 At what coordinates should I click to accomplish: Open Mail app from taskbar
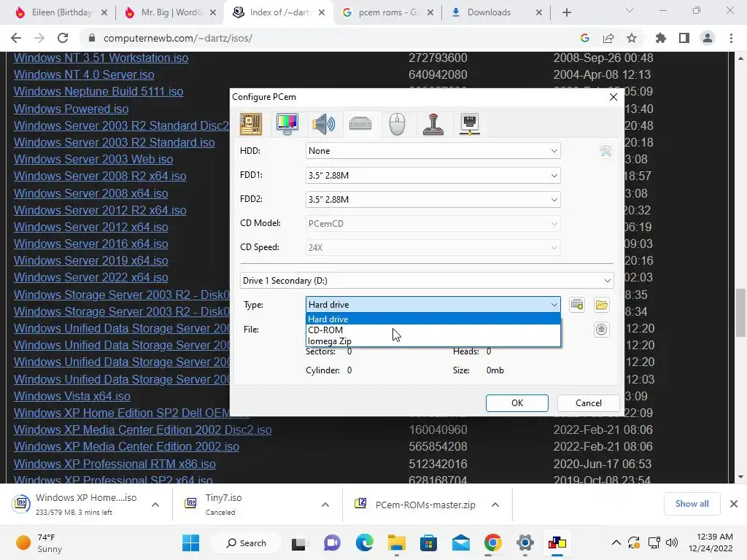pos(461,542)
